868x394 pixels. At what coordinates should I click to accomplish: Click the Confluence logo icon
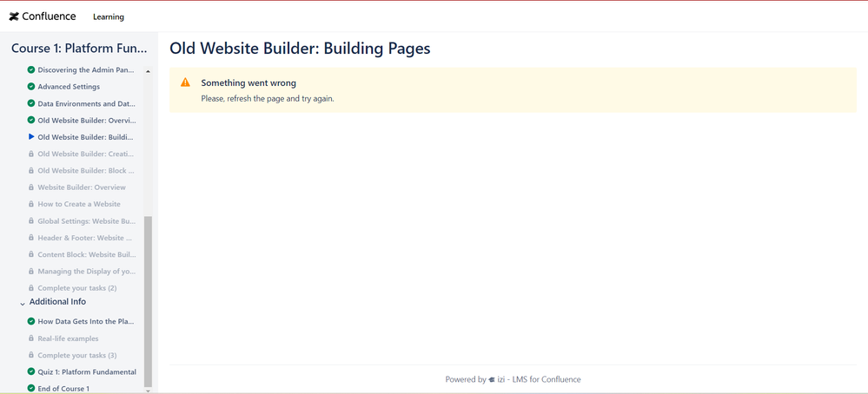click(14, 16)
